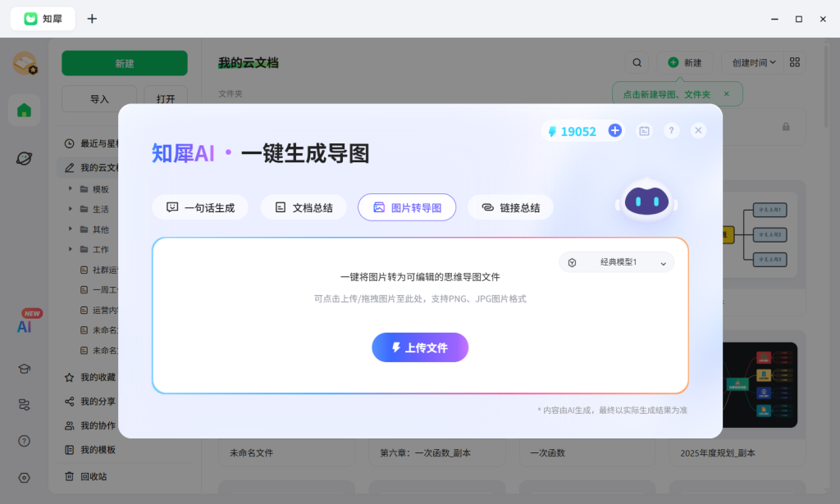Expand the 其他 folder arrow
Screen dimensions: 840x504
coord(71,229)
